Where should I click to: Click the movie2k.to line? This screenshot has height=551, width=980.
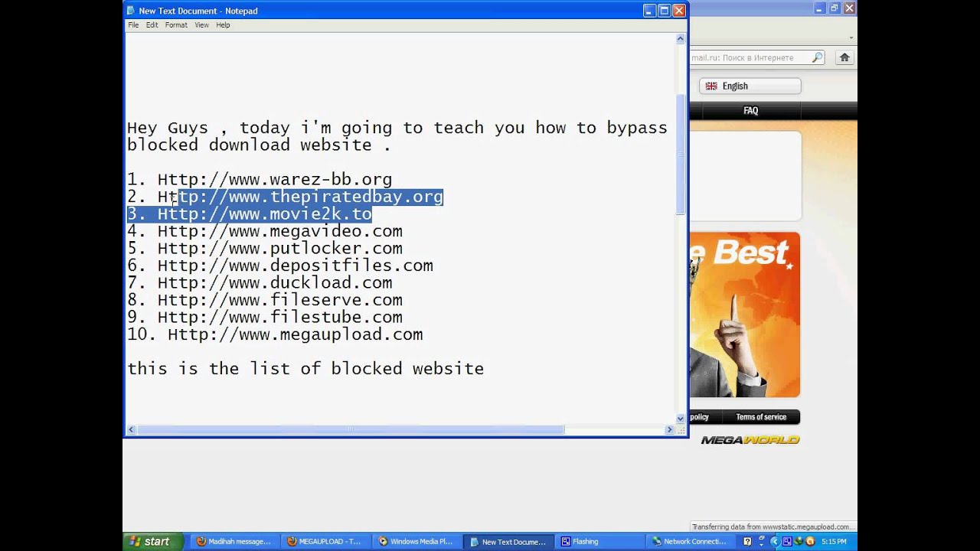click(x=250, y=214)
